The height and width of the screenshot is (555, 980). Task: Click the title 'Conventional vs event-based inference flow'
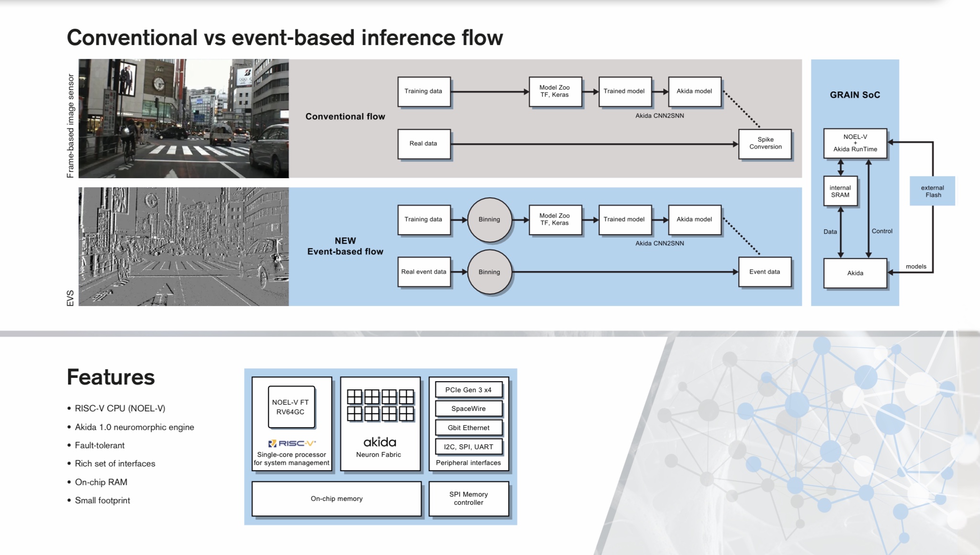click(285, 37)
